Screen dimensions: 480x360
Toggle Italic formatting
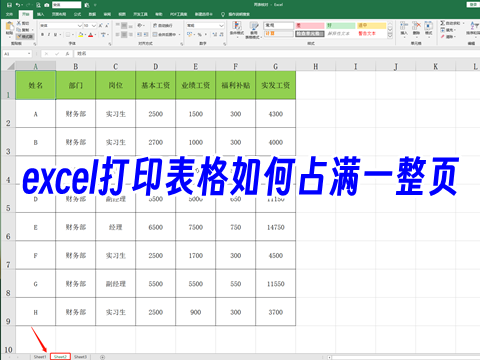point(49,34)
